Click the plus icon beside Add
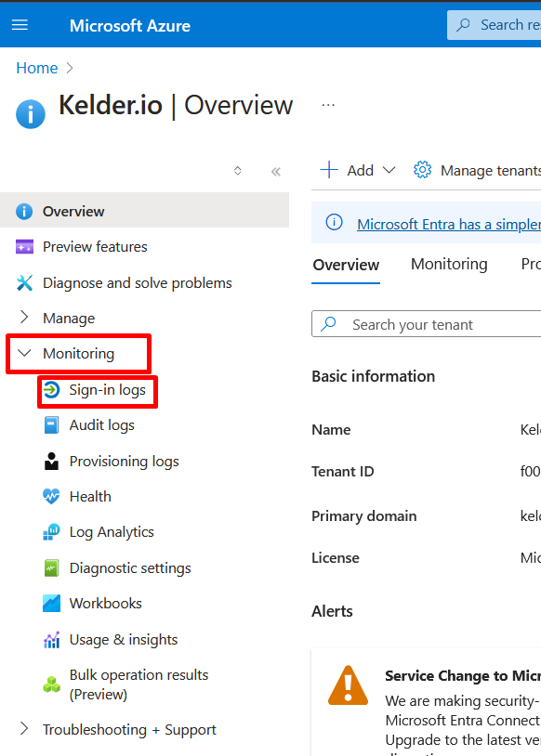The image size is (541, 756). click(x=329, y=170)
